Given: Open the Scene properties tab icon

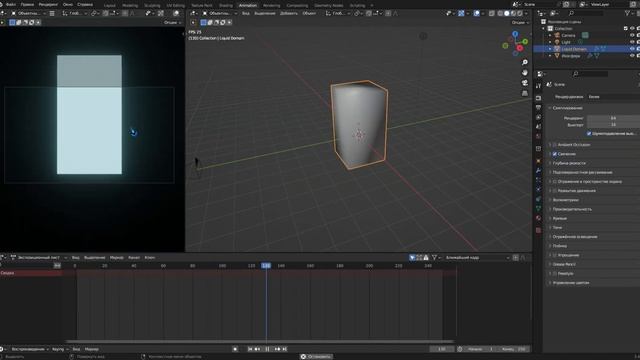Looking at the screenshot, I should tap(538, 127).
